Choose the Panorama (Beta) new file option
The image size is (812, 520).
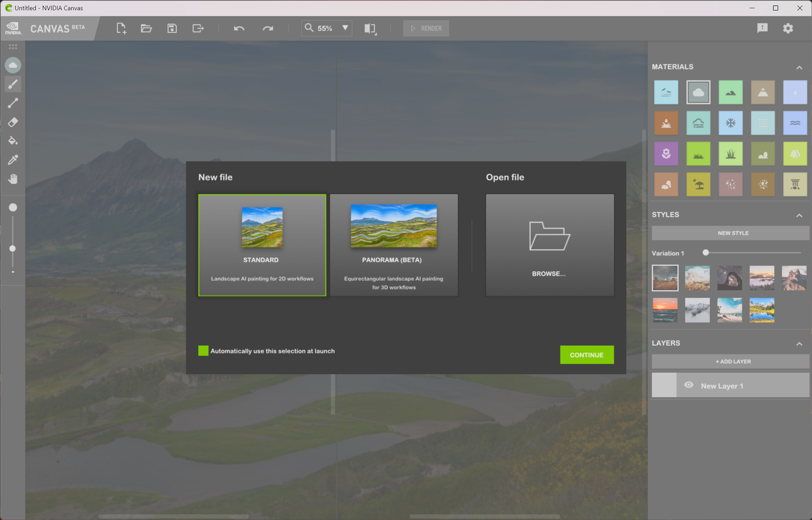click(x=394, y=245)
